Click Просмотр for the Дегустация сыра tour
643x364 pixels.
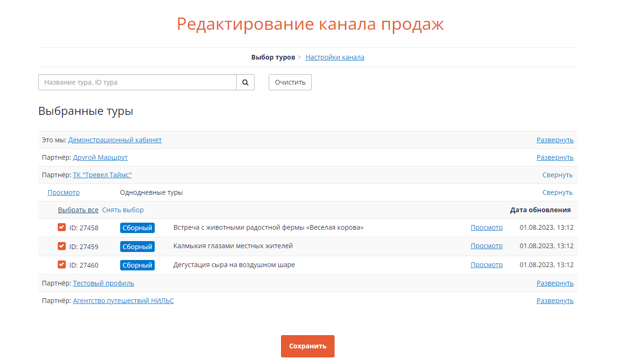[x=486, y=265]
